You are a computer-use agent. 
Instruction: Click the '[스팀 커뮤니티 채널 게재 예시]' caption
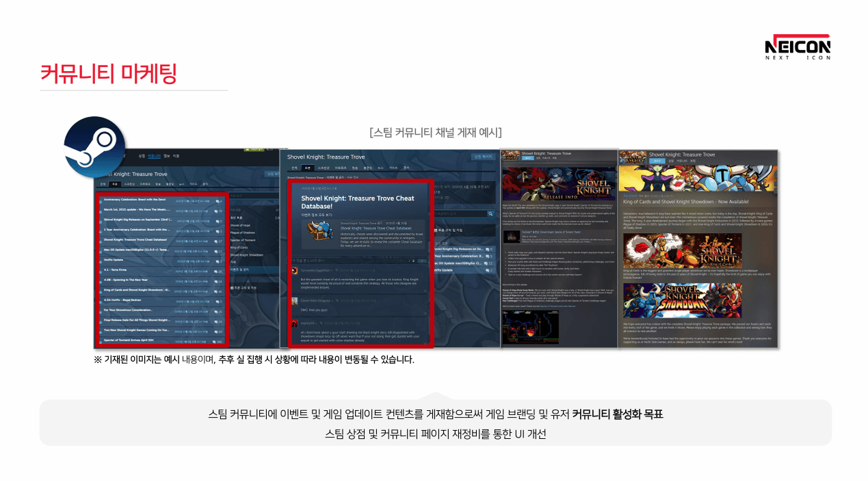pos(435,132)
